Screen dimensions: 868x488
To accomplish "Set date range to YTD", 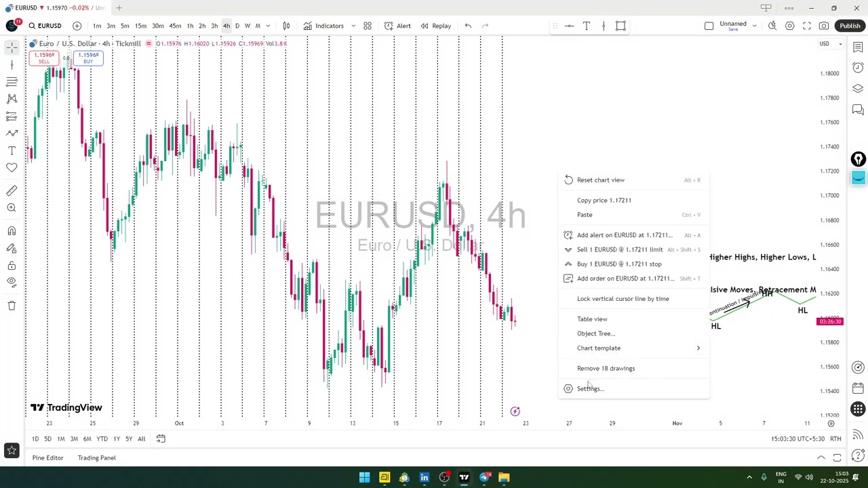I will tap(102, 439).
